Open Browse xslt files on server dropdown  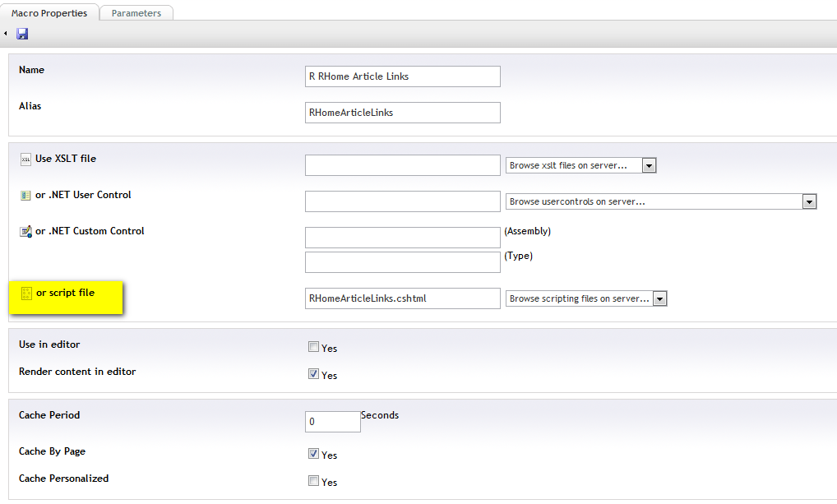point(580,165)
